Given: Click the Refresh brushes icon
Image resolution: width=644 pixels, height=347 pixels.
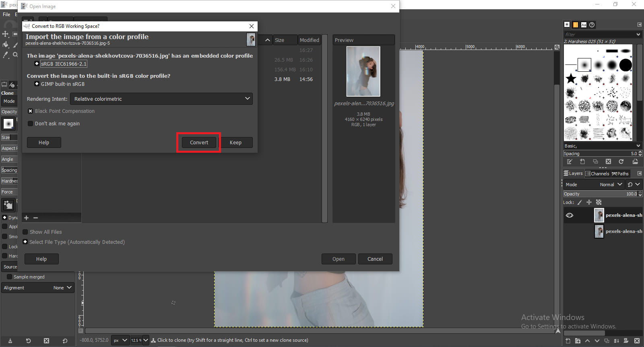Looking at the screenshot, I should 621,162.
